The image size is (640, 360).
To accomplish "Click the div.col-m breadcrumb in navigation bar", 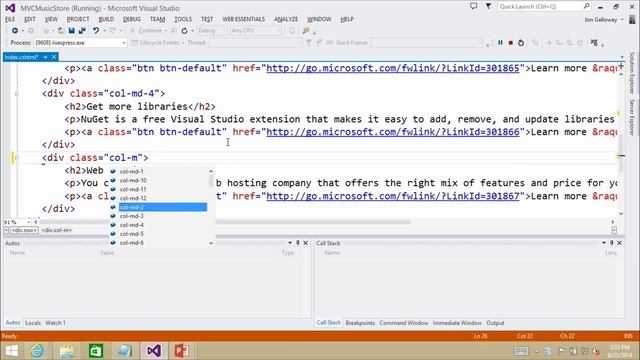I will [x=57, y=230].
